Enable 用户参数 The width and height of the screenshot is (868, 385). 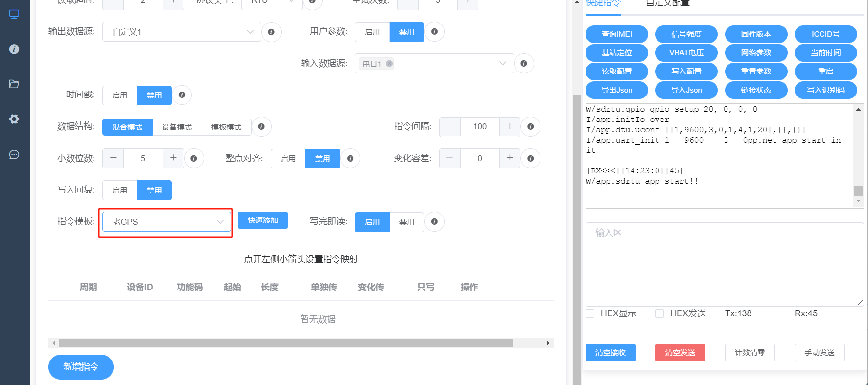point(373,32)
